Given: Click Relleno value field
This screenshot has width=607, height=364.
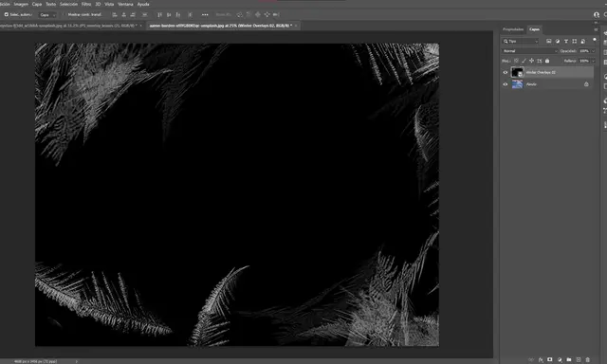Looking at the screenshot, I should [584, 61].
